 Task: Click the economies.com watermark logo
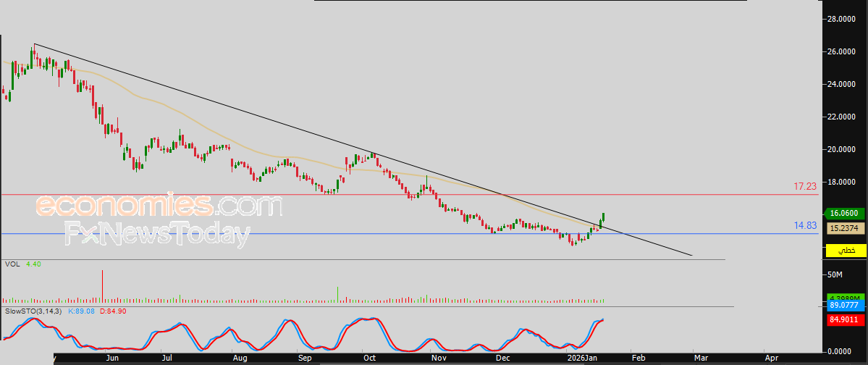pos(159,206)
